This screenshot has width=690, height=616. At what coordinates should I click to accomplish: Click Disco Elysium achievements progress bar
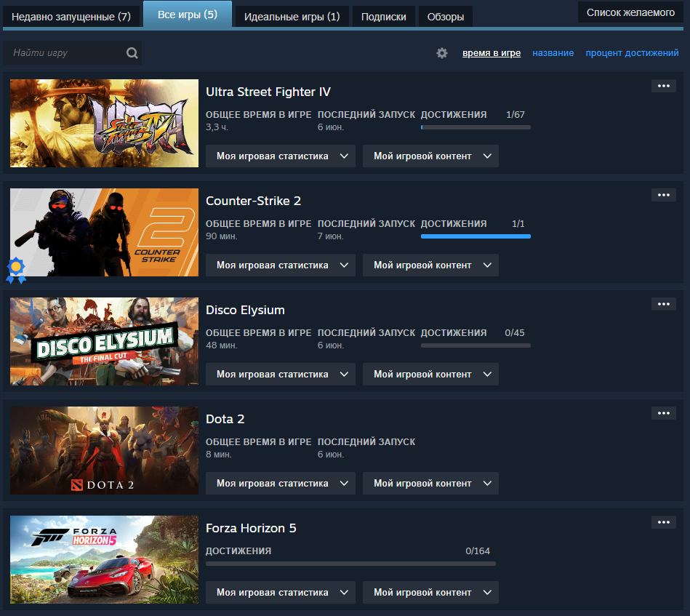tap(476, 345)
